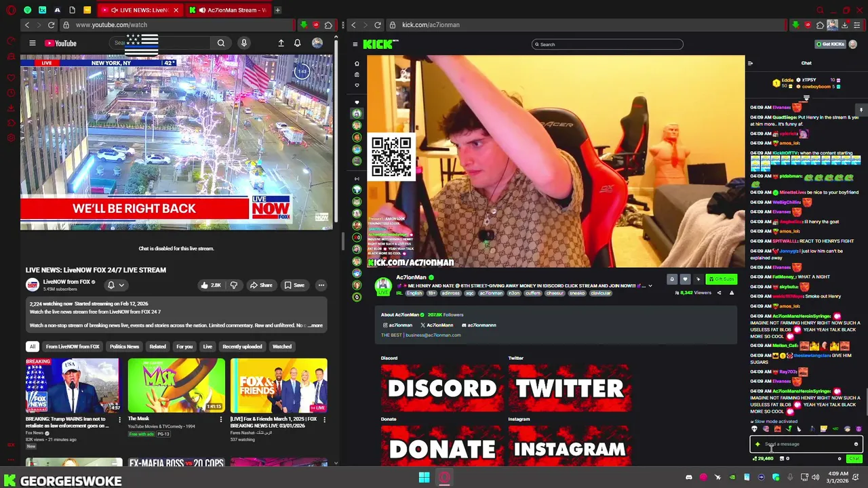This screenshot has width=868, height=488.
Task: Open a new browser tab
Action: pyautogui.click(x=277, y=10)
